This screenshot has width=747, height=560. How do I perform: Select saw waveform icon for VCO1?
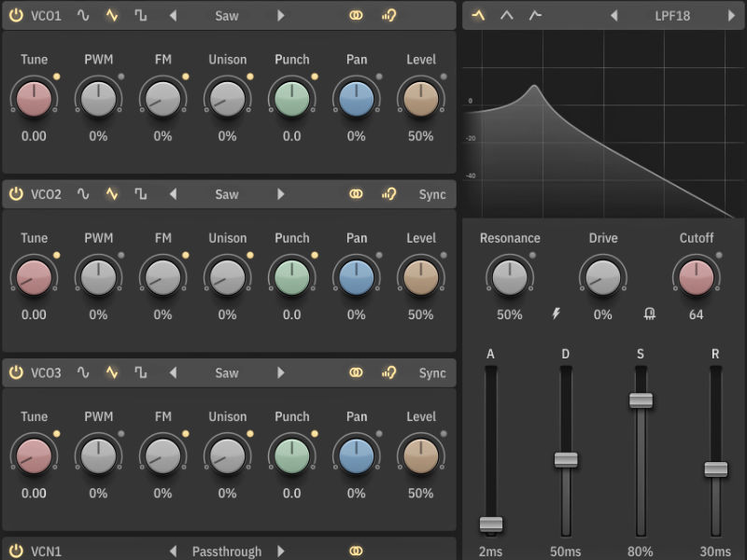click(112, 15)
